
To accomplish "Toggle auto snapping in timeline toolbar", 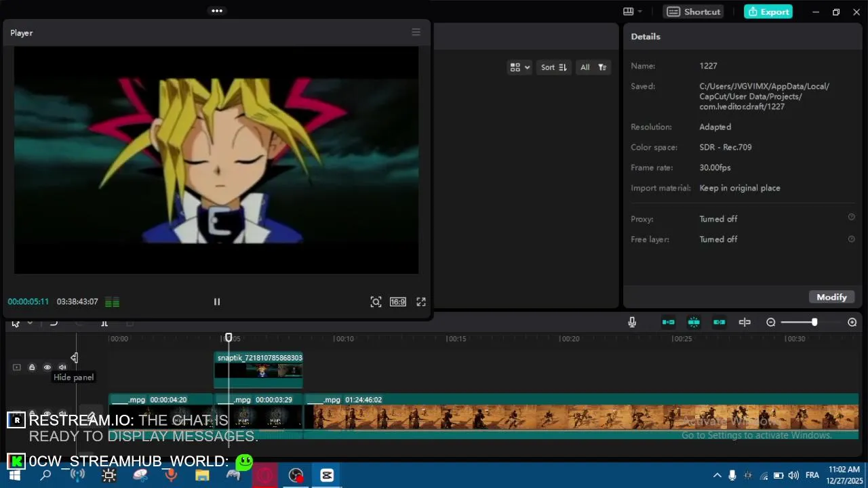I will pyautogui.click(x=694, y=322).
